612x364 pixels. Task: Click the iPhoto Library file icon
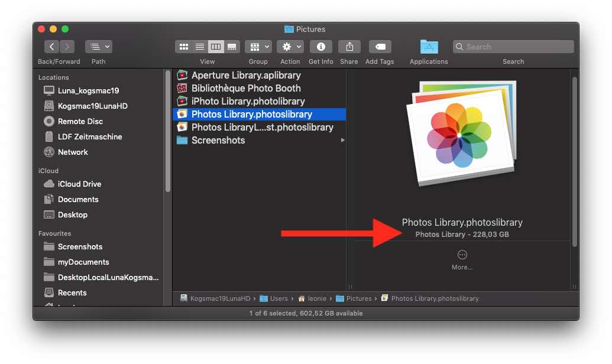tap(182, 101)
